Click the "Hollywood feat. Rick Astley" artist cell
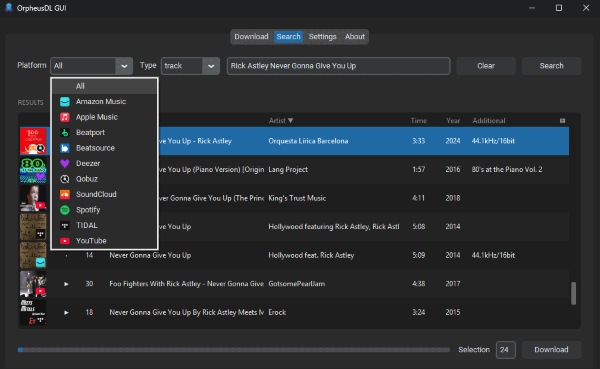The width and height of the screenshot is (600, 369). (x=311, y=255)
